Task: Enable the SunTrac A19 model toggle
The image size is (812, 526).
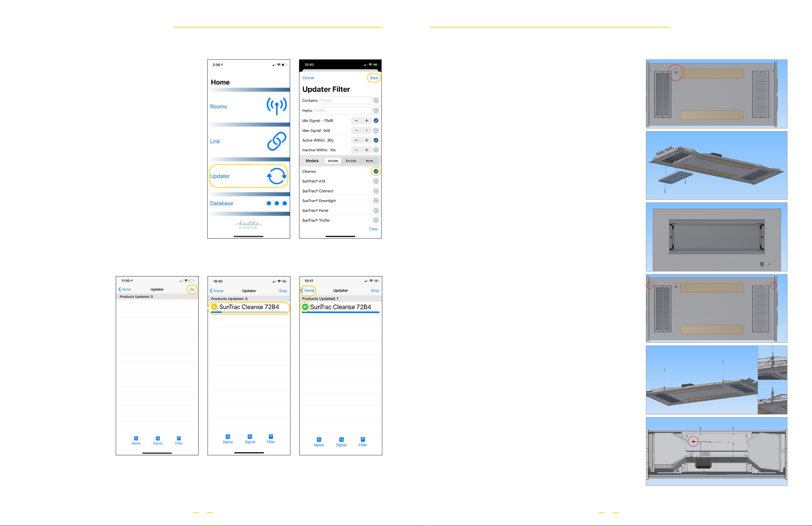Action: pos(376,181)
